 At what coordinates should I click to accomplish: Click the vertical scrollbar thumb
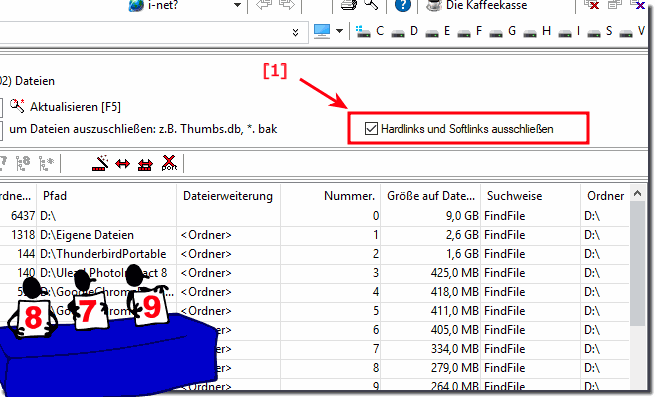[x=637, y=264]
